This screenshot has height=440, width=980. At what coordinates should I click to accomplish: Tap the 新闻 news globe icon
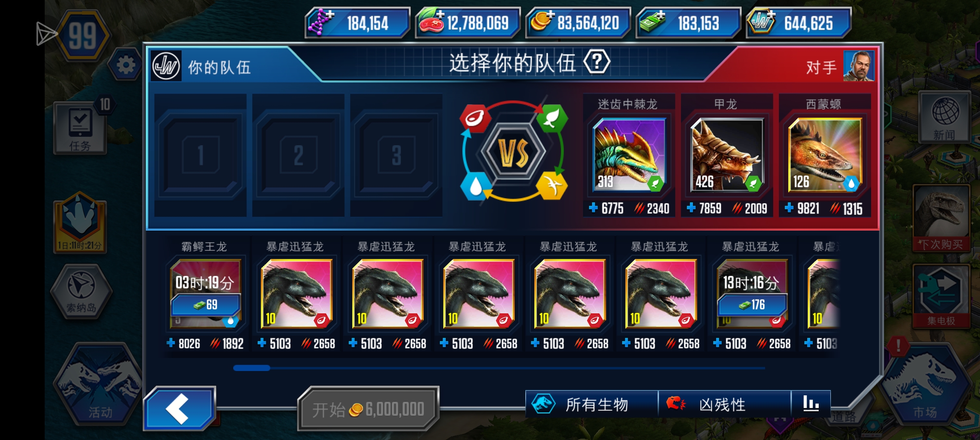944,117
